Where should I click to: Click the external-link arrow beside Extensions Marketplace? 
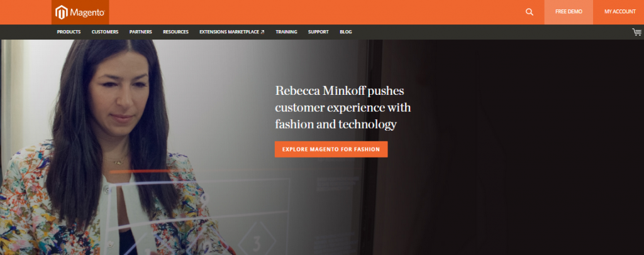click(x=262, y=32)
